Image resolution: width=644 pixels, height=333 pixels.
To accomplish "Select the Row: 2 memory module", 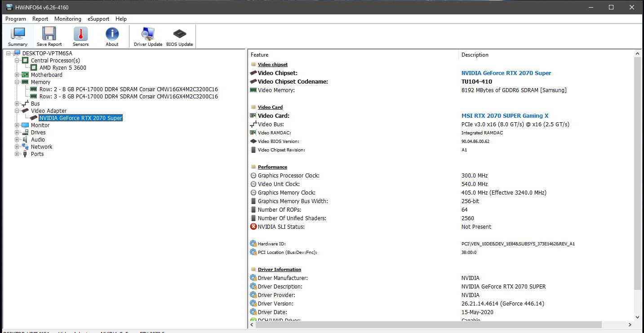I will (x=129, y=89).
